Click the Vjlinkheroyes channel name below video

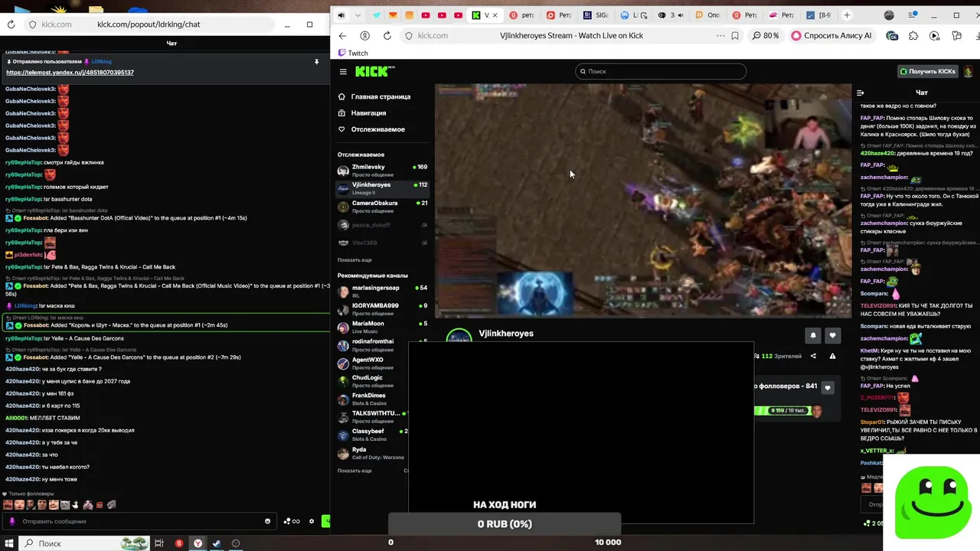pos(506,334)
